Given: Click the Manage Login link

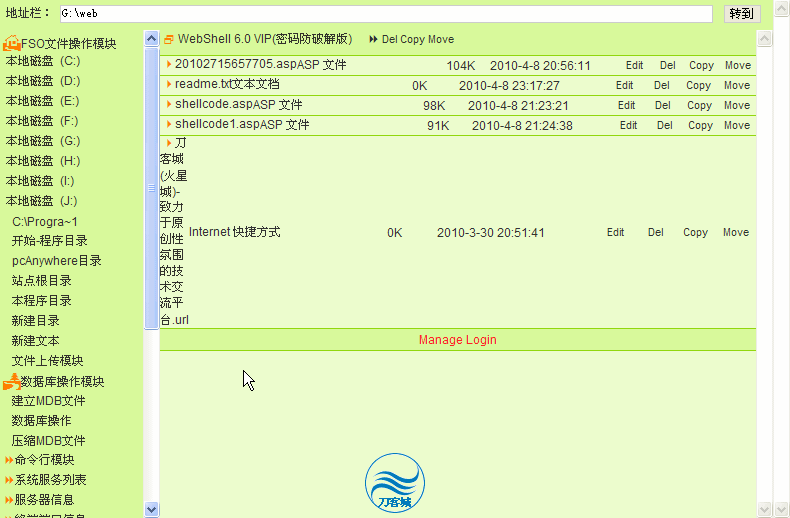Looking at the screenshot, I should 457,340.
